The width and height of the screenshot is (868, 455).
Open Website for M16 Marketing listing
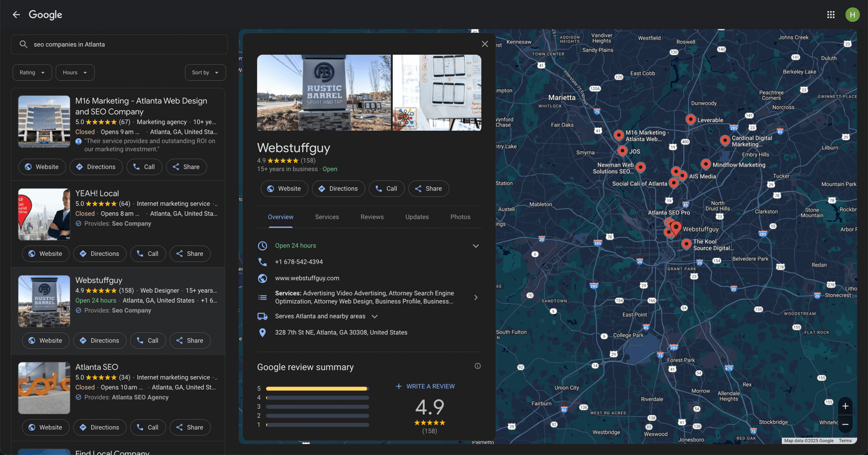point(42,167)
